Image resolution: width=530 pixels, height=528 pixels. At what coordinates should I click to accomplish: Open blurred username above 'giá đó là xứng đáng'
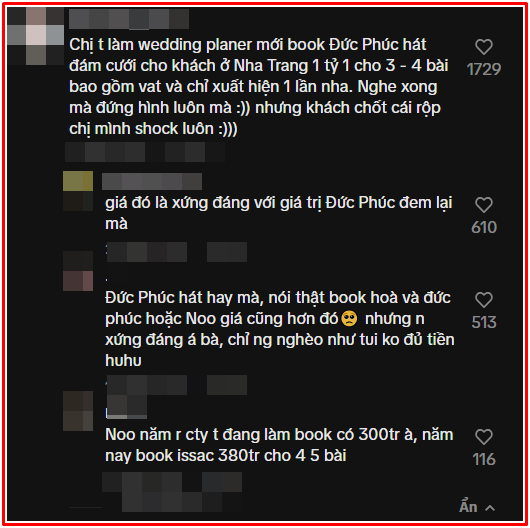pos(152,182)
